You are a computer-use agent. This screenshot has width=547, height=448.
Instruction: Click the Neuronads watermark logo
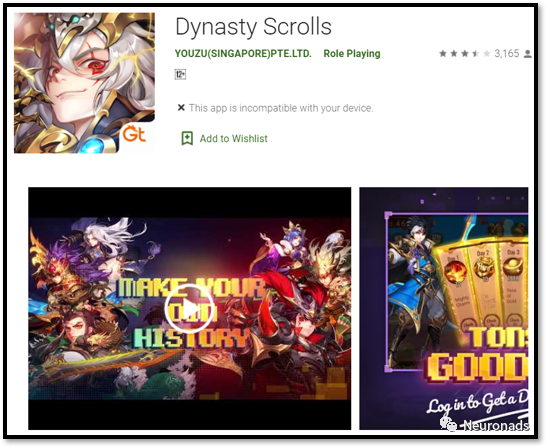485,425
